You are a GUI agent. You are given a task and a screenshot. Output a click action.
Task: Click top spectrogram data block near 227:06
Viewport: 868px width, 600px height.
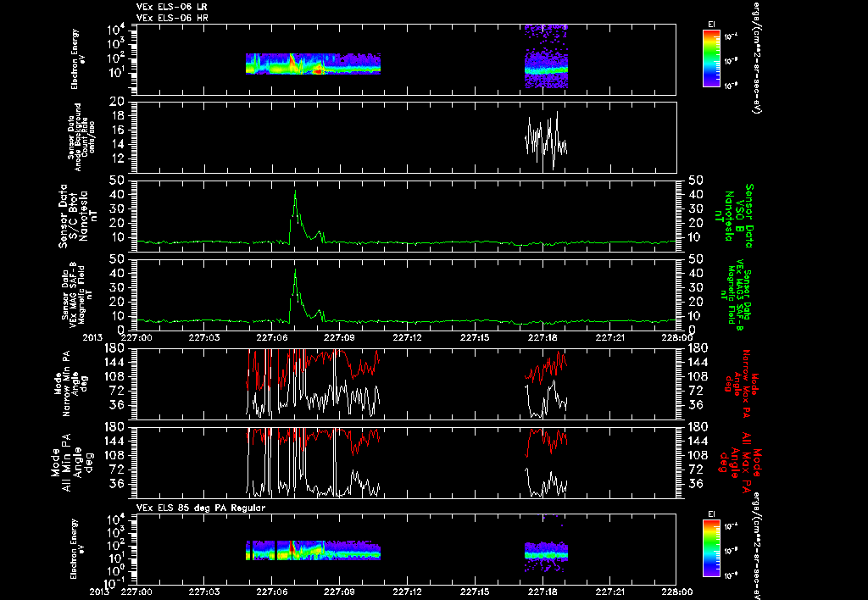tap(314, 64)
